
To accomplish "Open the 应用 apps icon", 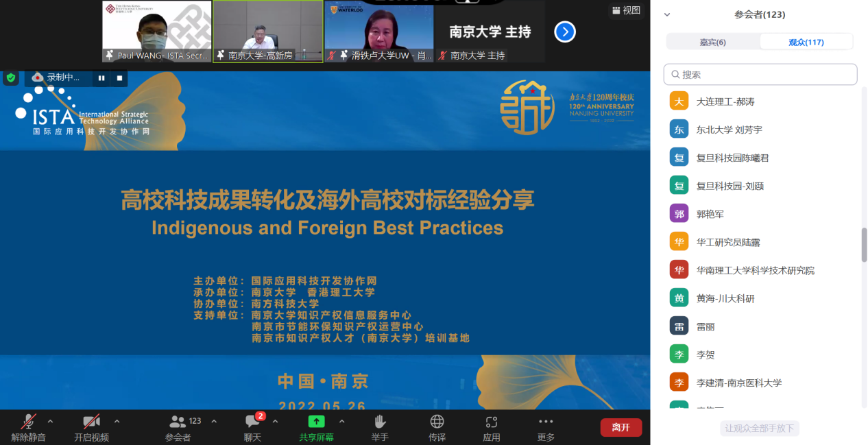I will [491, 422].
